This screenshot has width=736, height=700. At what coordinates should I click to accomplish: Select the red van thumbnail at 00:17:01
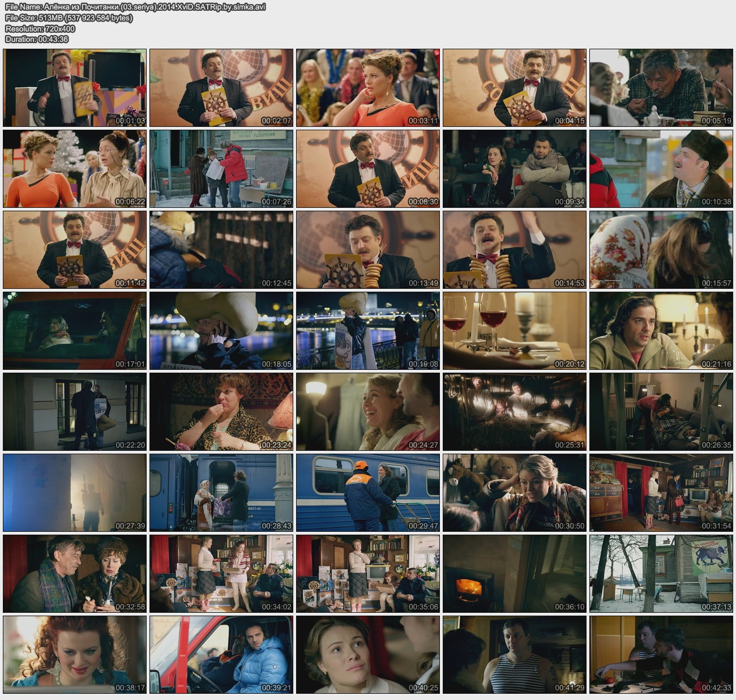point(75,331)
